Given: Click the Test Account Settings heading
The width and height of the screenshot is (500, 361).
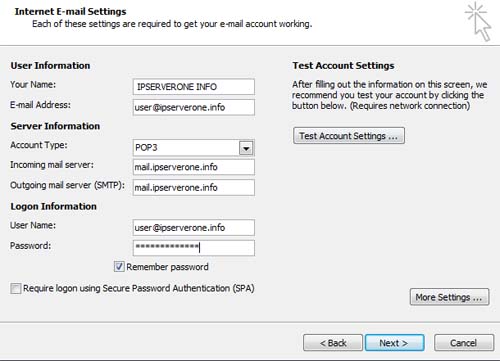Looking at the screenshot, I should pos(343,65).
